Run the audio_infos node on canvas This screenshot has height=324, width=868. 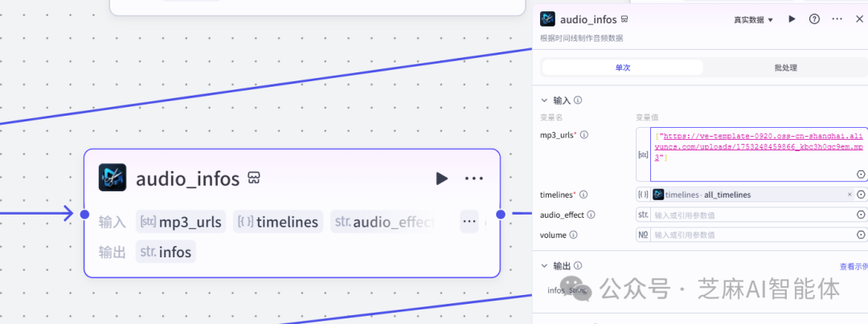(x=442, y=178)
